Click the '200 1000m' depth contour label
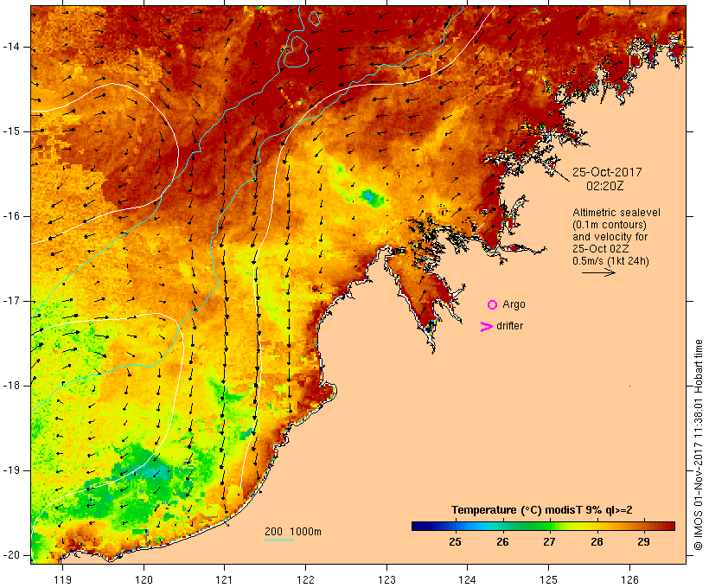Viewport: 709px width, 588px height. click(x=293, y=532)
